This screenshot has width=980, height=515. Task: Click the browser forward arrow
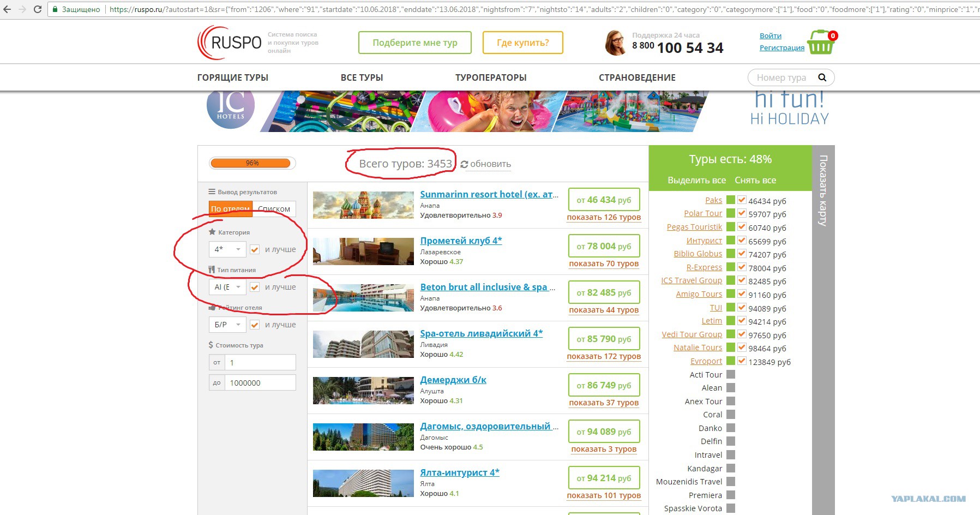(x=22, y=9)
